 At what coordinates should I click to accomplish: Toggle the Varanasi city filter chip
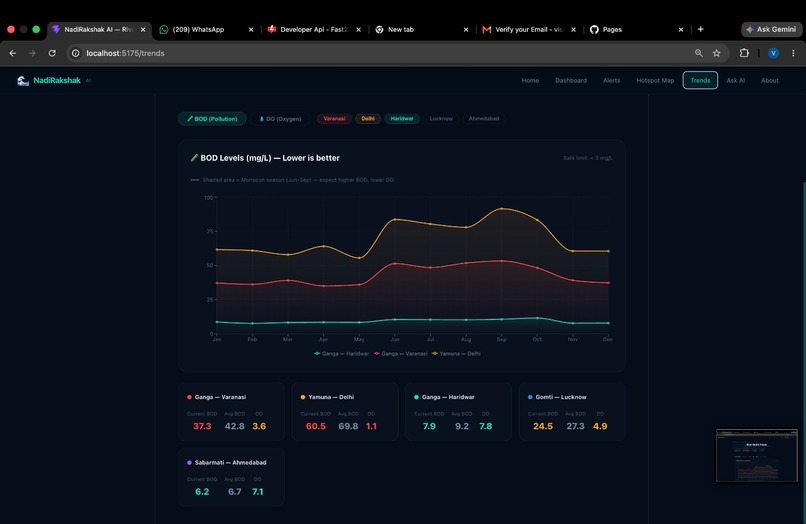point(334,119)
